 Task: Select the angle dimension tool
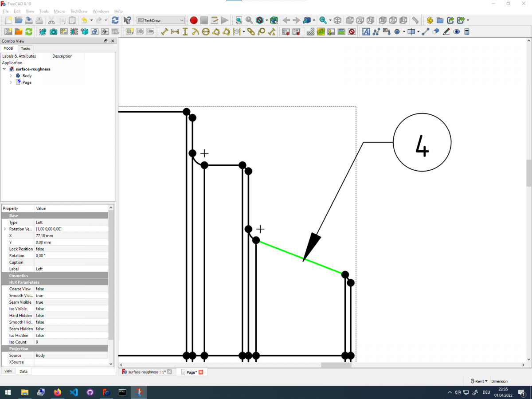coord(216,31)
